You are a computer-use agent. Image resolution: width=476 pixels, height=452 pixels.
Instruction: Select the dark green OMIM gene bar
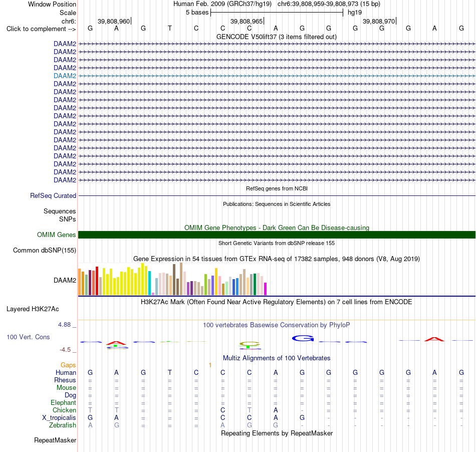pyautogui.click(x=277, y=235)
